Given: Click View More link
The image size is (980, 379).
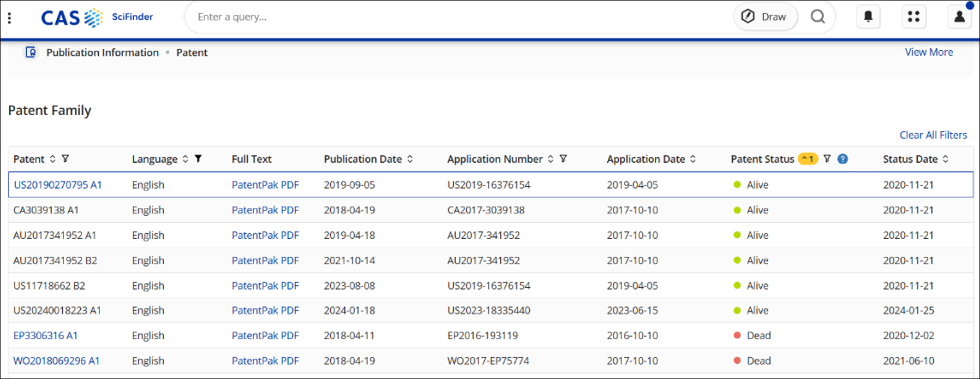Looking at the screenshot, I should 929,52.
